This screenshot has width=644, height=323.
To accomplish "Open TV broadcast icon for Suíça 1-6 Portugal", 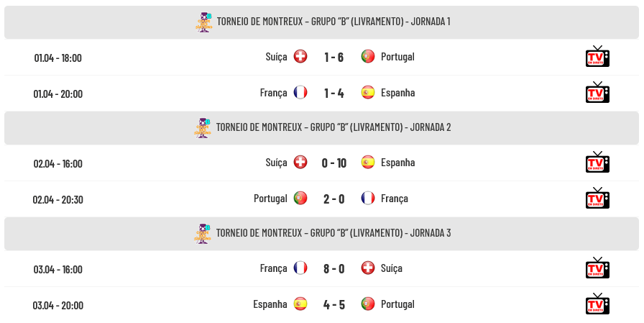I will pos(597,57).
